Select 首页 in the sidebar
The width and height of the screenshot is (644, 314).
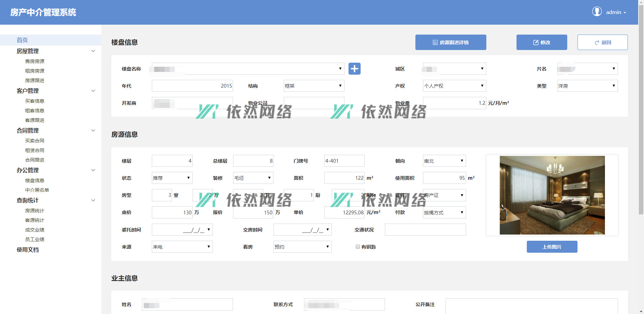(x=22, y=40)
